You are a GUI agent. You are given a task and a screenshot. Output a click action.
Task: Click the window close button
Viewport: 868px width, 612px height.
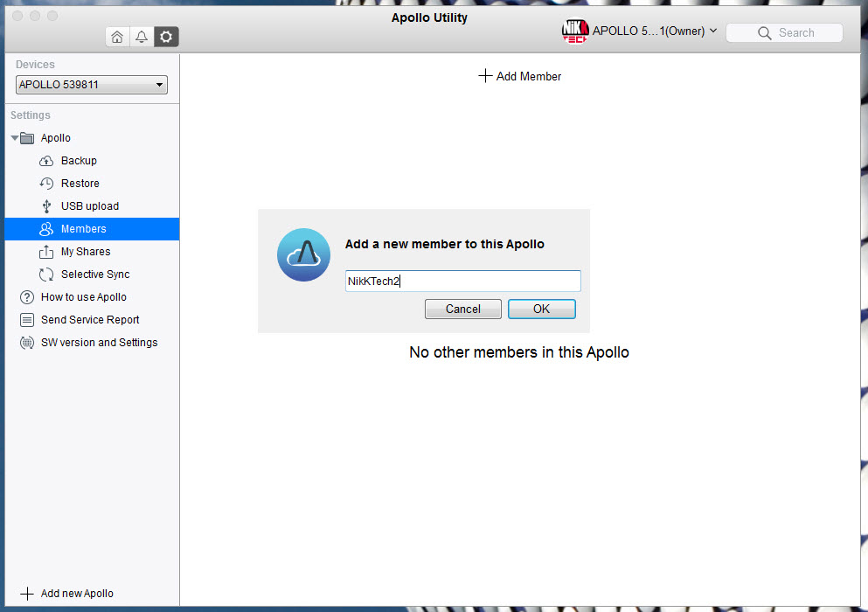pos(17,16)
